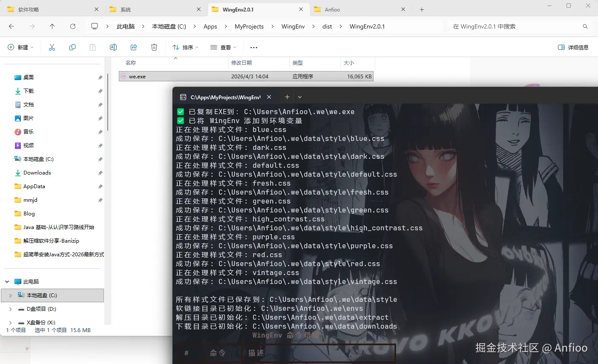Open the Blog folder in sidebar
Image resolution: width=598 pixels, height=364 pixels.
(x=29, y=214)
